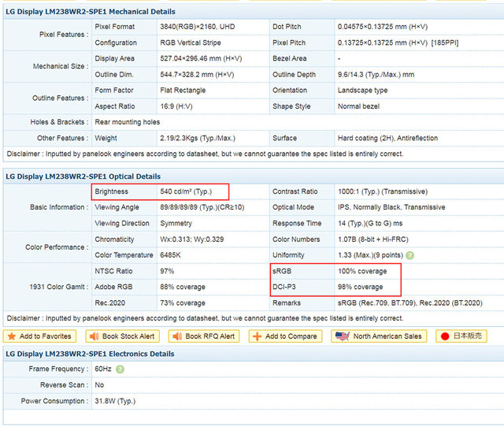504x427 pixels.
Task: Select the pixel format value 3840(RGB)×2160, UHD
Action: coord(198,27)
